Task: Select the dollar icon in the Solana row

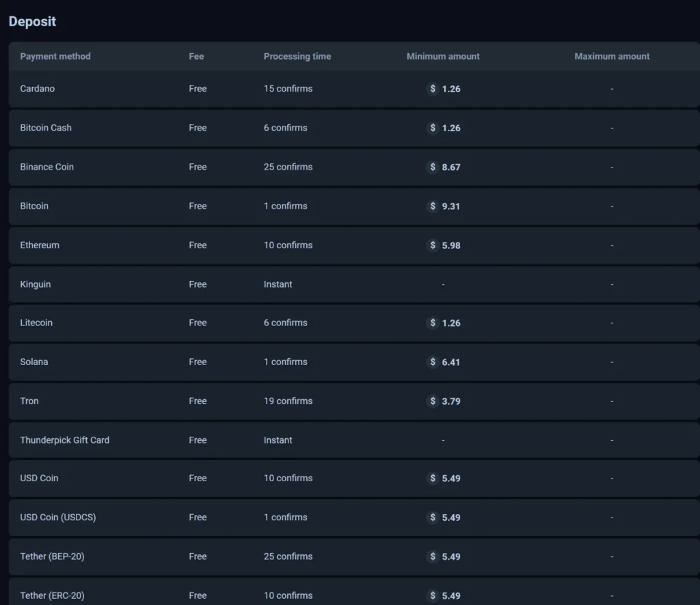Action: 433,362
